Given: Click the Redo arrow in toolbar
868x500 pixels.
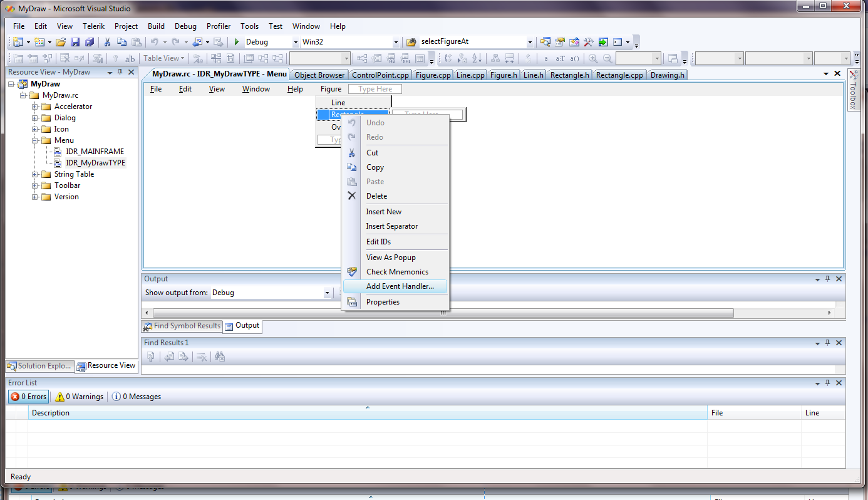Looking at the screenshot, I should [x=175, y=42].
